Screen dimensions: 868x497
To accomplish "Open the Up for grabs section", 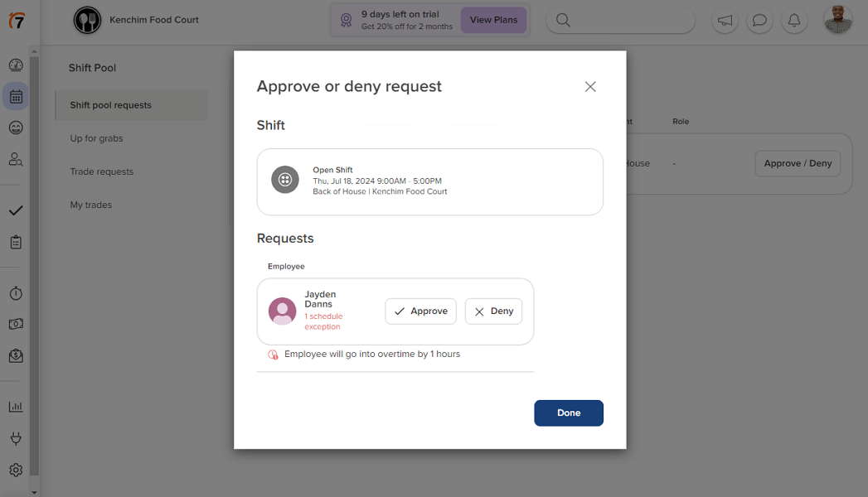I will tap(98, 138).
